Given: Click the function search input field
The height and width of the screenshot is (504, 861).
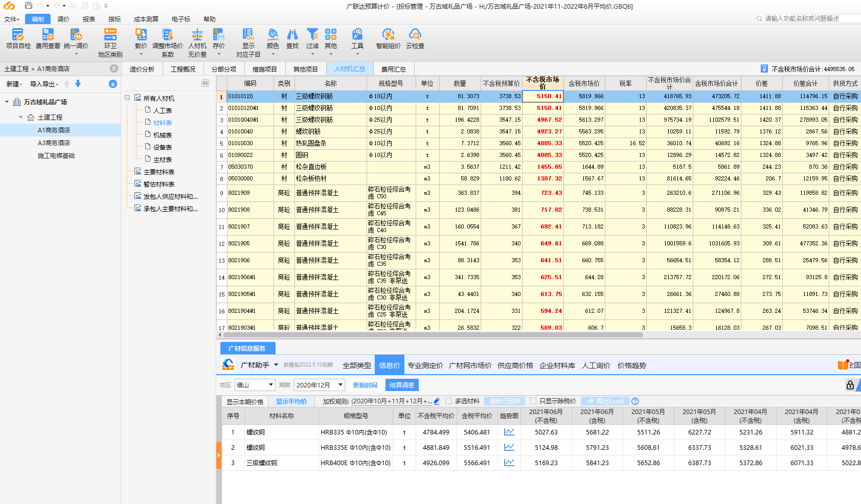Looking at the screenshot, I should coord(808,18).
